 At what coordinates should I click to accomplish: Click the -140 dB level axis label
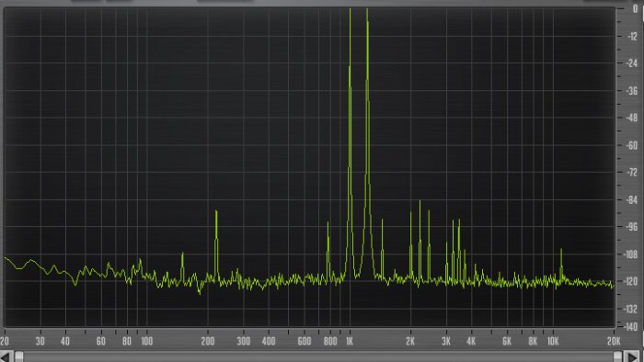click(x=631, y=327)
